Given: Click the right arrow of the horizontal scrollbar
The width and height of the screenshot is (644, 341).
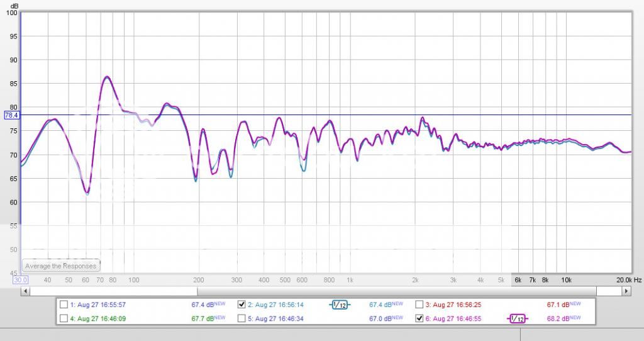Looking at the screenshot, I should click(x=626, y=291).
